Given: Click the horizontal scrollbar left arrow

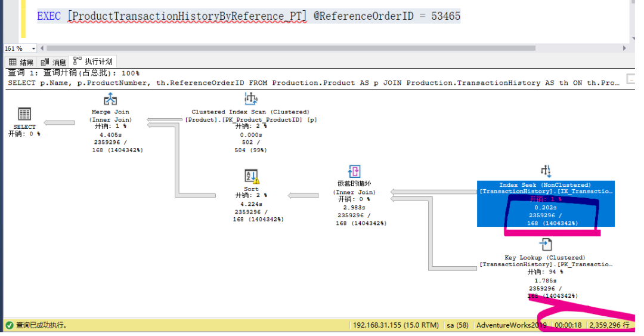Looking at the screenshot, I should (x=42, y=48).
